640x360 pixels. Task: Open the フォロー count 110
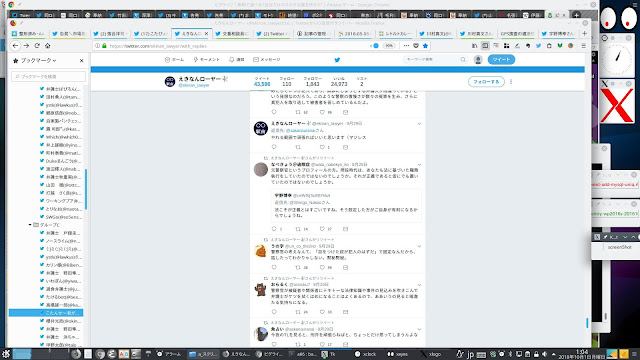coord(287,82)
